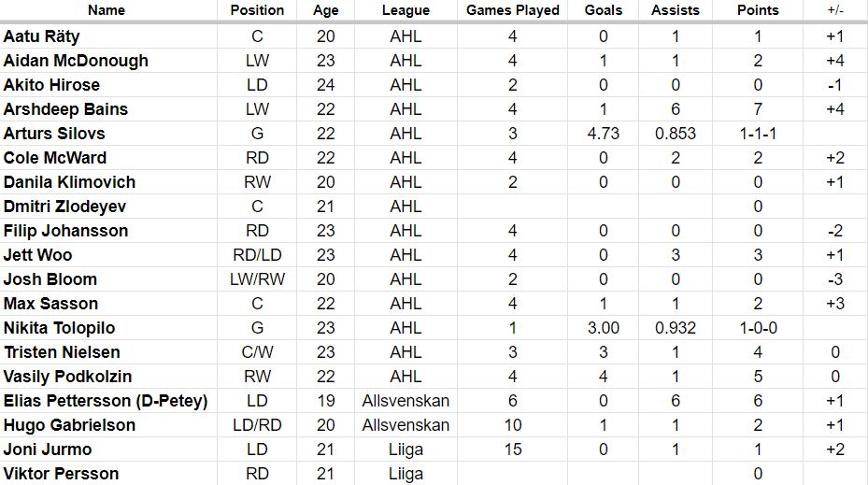Viewport: 868px width, 485px height.
Task: Click Jett Woo's RD/LD position cell
Action: 257,255
